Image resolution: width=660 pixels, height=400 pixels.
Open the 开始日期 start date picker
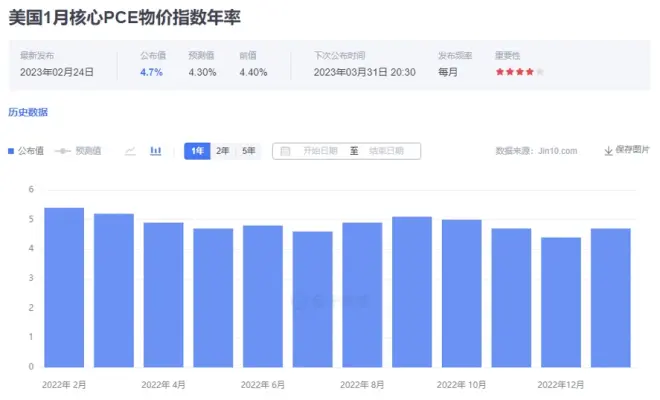tap(320, 151)
